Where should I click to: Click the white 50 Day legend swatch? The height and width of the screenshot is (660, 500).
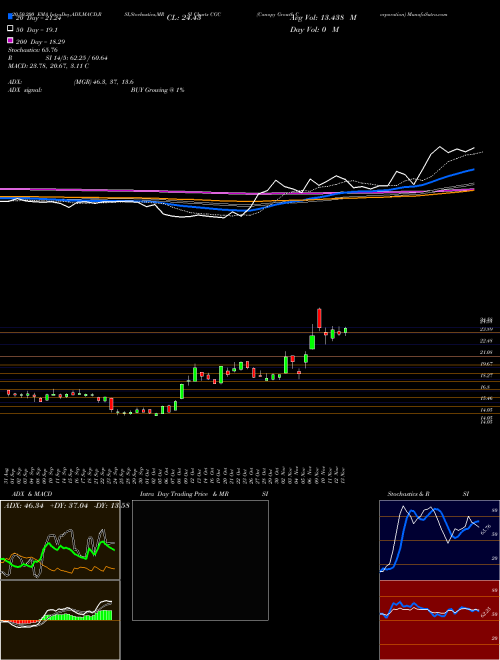11,29
